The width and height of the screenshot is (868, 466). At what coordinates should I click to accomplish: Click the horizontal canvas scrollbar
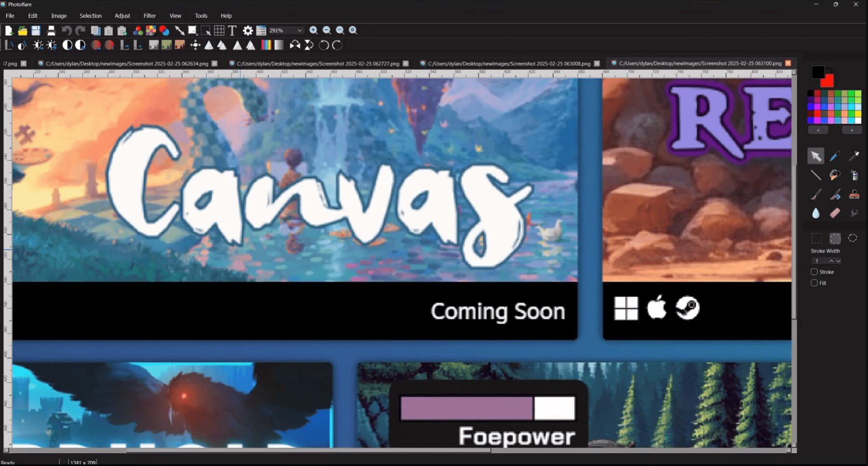(x=309, y=451)
